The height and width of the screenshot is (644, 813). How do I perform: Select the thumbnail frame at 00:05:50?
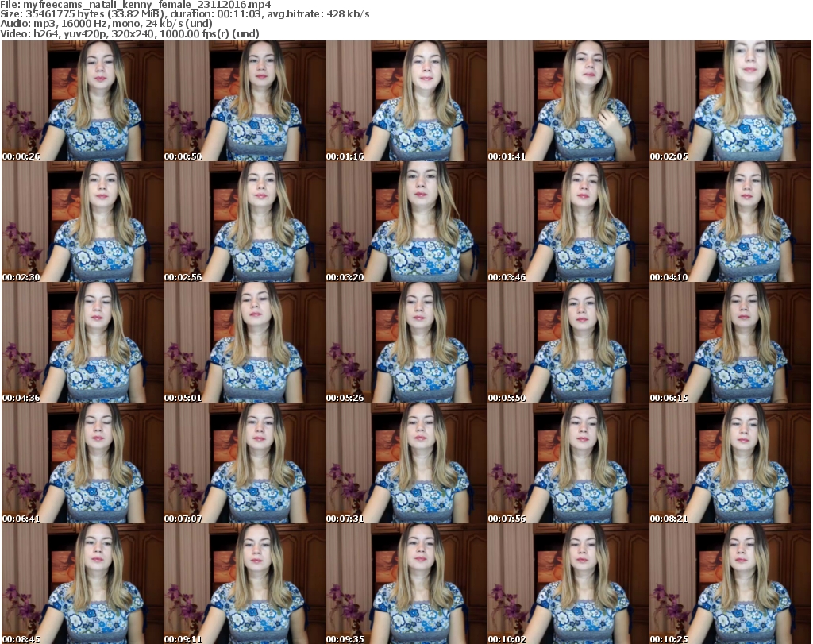click(568, 342)
